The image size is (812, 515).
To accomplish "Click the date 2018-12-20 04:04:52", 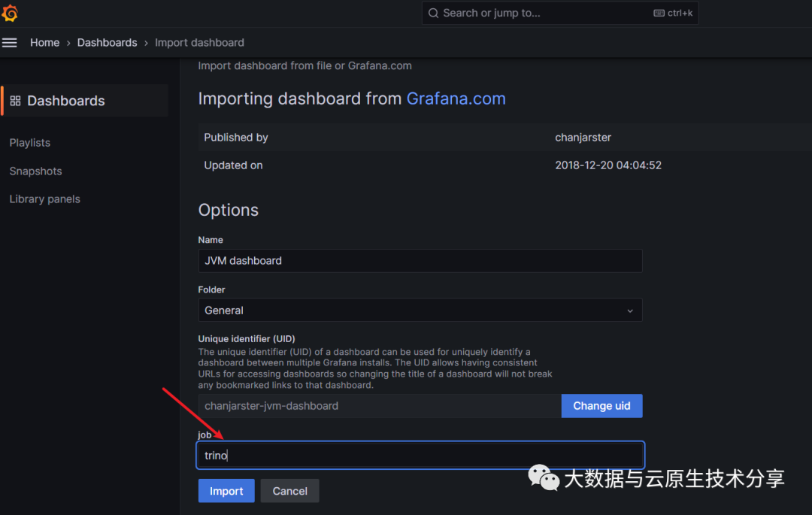I will [608, 165].
